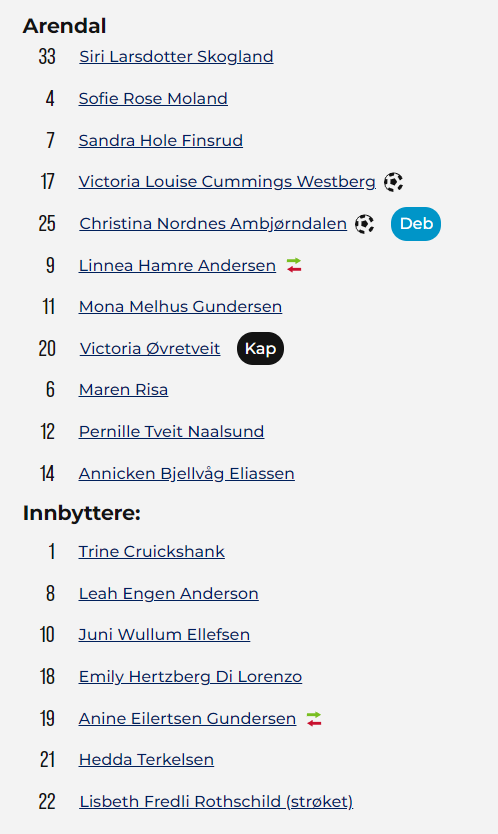Open Sofie Rose Moland profile link
Image resolution: width=498 pixels, height=834 pixels.
point(153,98)
